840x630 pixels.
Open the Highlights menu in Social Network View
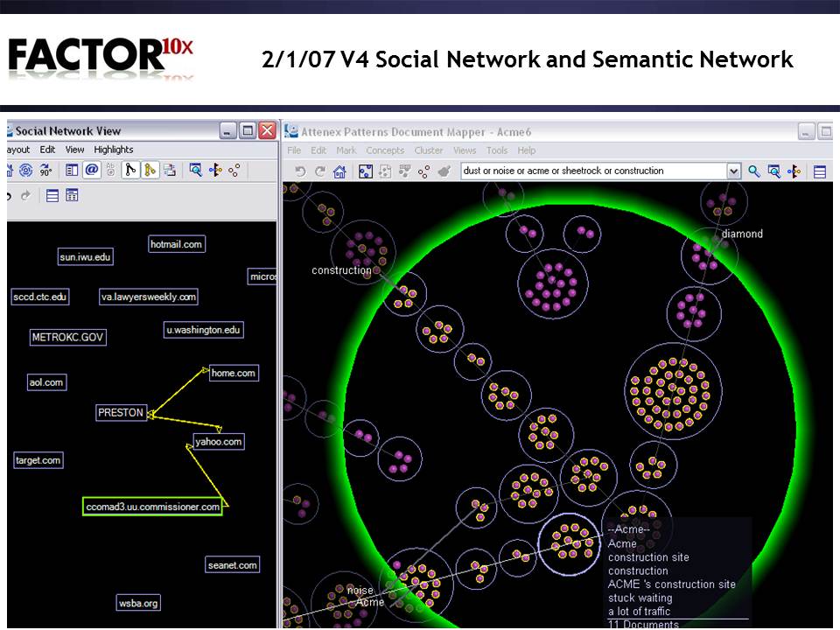114,150
